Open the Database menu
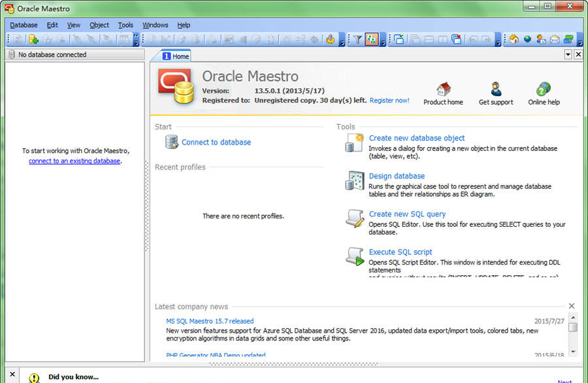Image resolution: width=588 pixels, height=383 pixels. tap(24, 25)
